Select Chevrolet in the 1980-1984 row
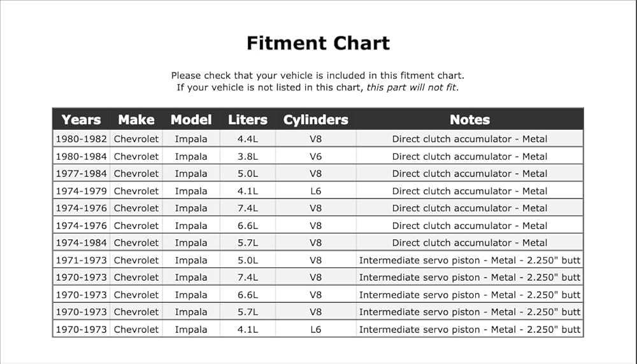This screenshot has width=637, height=364. pyautogui.click(x=136, y=157)
